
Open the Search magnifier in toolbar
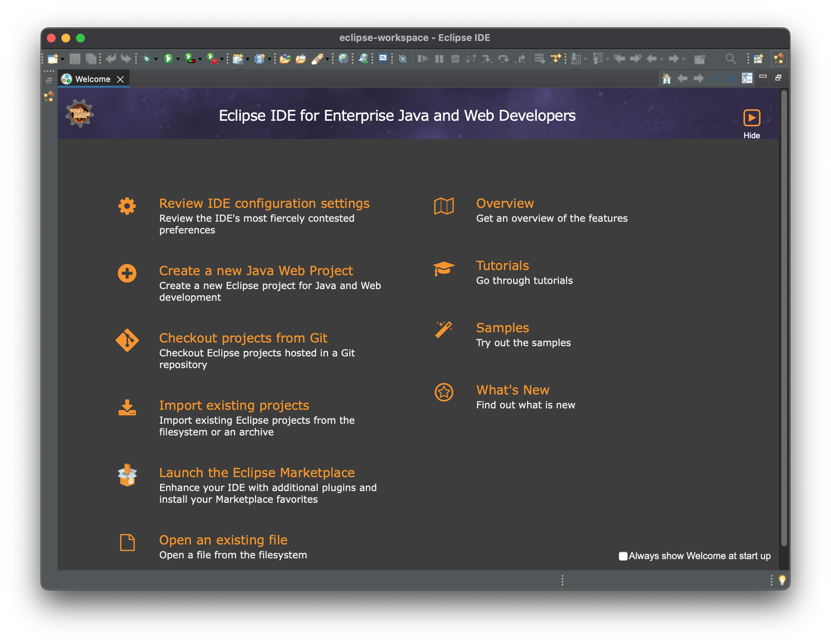coord(730,59)
